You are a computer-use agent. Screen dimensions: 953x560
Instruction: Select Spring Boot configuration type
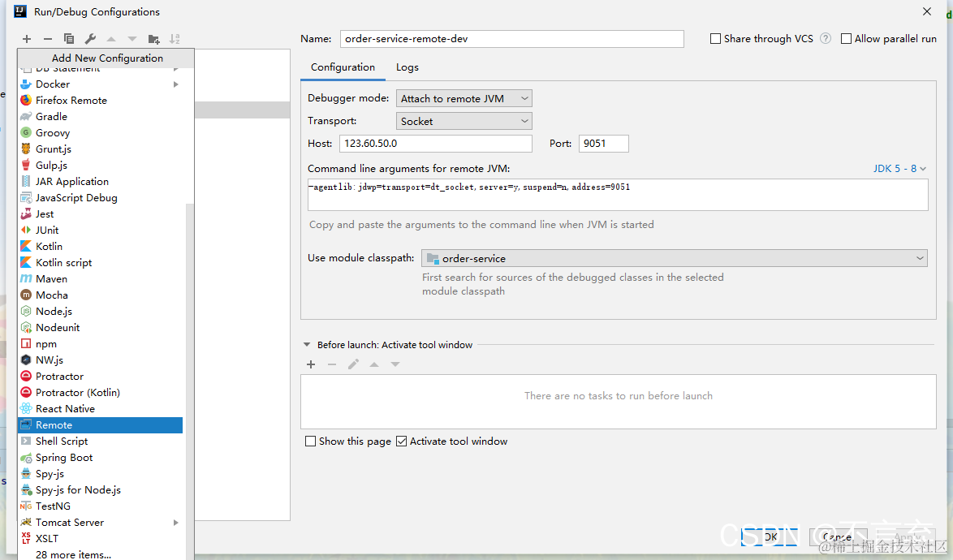(101, 458)
